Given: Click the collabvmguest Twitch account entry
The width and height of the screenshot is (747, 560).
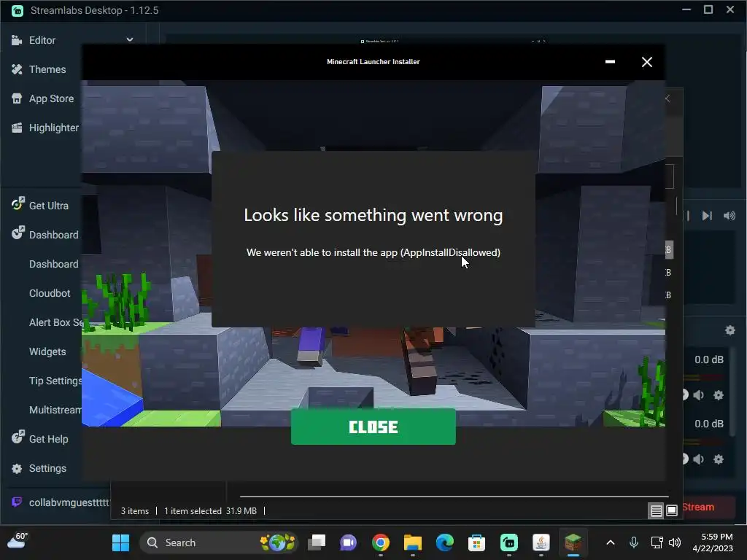Looking at the screenshot, I should pos(69,502).
